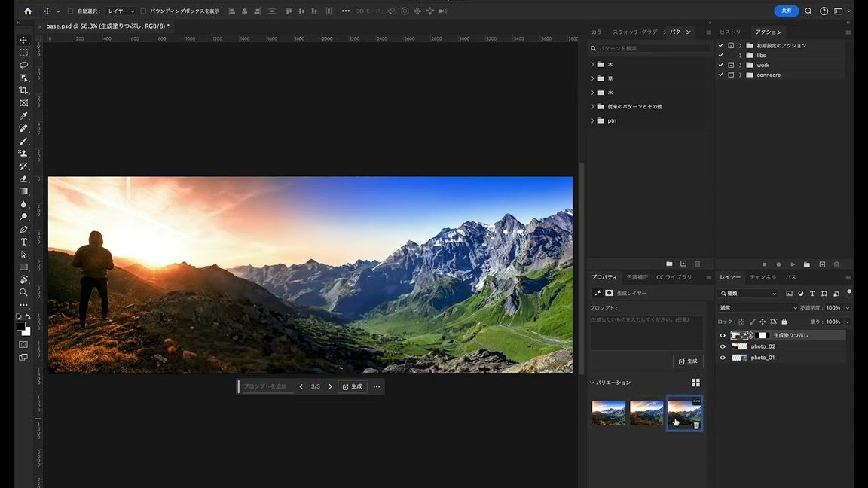Switch to the パターン tab
The width and height of the screenshot is (868, 488).
pyautogui.click(x=680, y=32)
